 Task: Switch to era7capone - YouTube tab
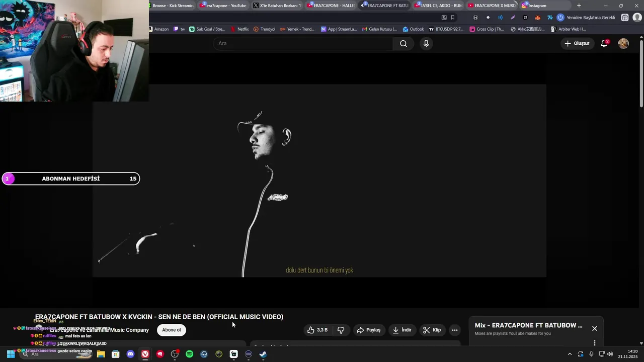[x=223, y=6]
